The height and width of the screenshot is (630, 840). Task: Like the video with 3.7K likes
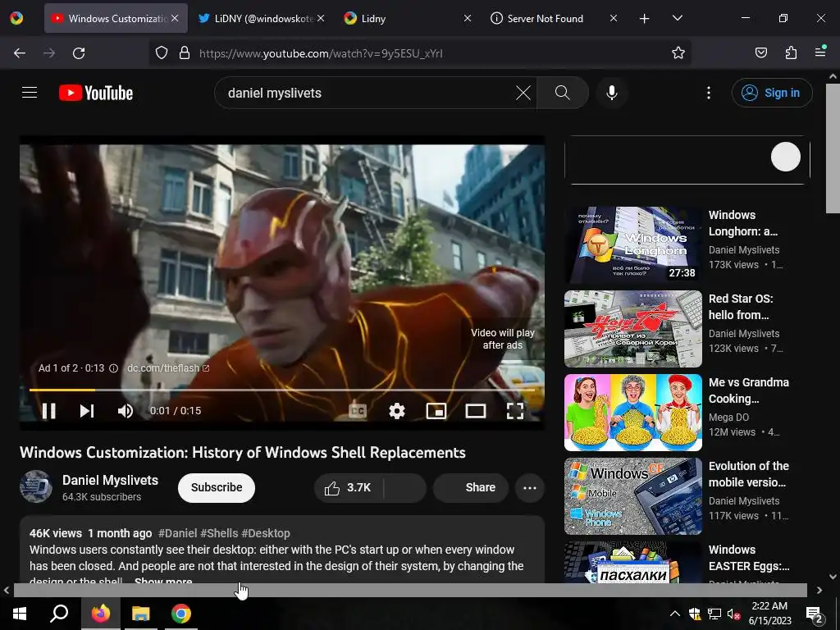348,487
